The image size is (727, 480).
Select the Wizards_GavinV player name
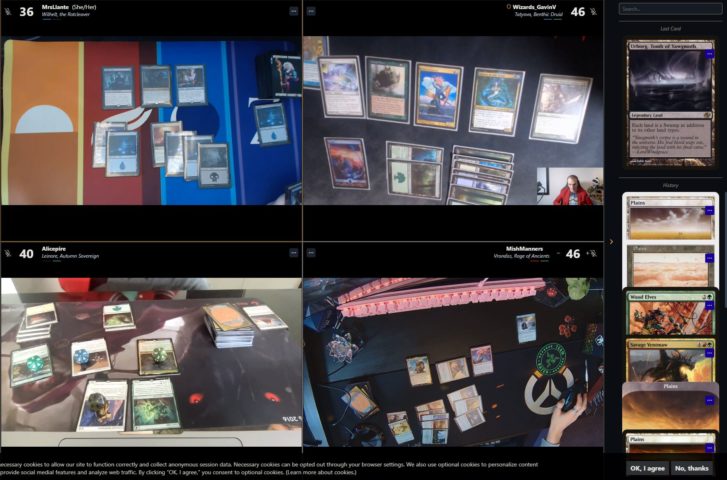(x=534, y=7)
